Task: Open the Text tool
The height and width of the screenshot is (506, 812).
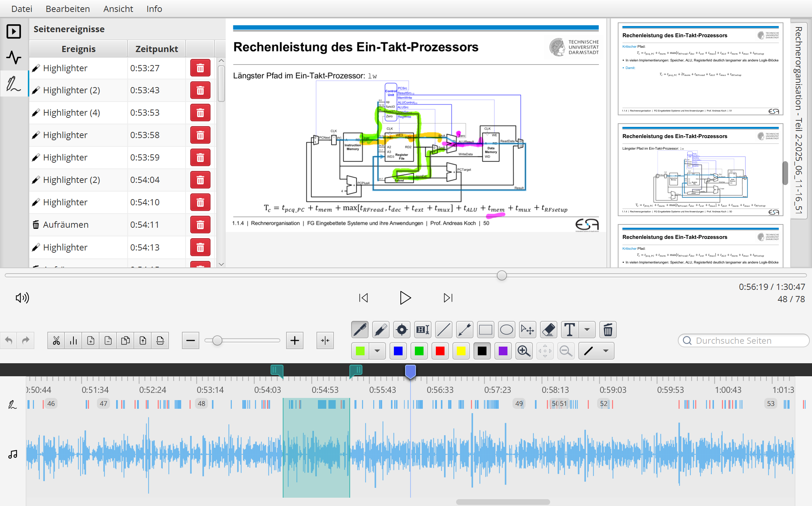Action: coord(569,330)
